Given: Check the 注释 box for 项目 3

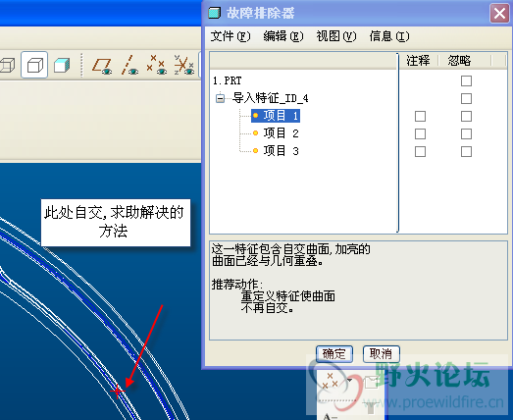Looking at the screenshot, I should 420,151.
